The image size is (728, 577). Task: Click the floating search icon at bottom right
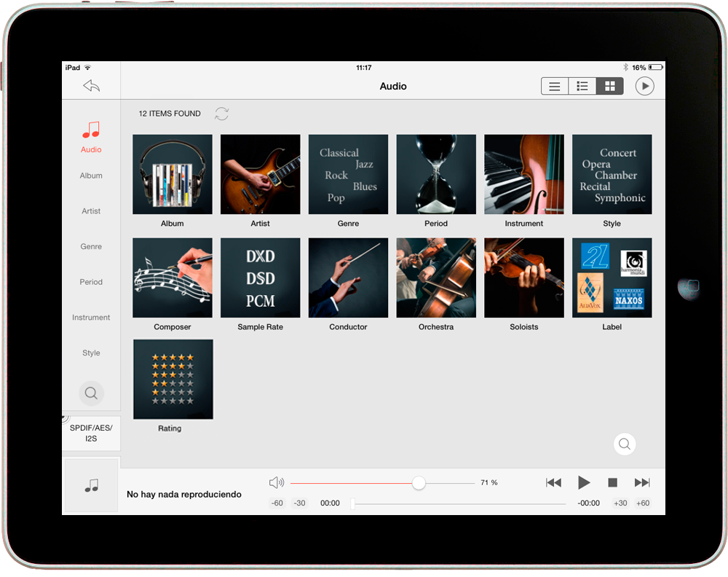pyautogui.click(x=625, y=444)
